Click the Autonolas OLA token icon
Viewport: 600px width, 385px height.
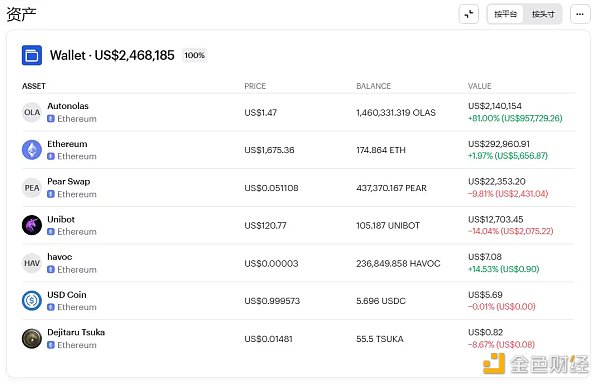click(x=32, y=113)
